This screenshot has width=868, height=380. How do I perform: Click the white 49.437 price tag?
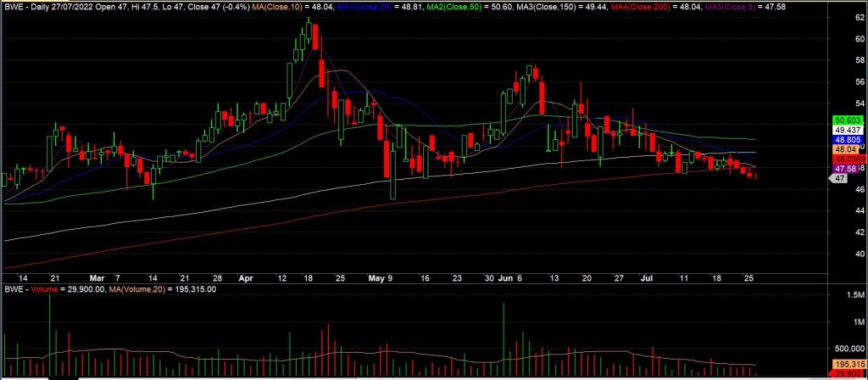click(847, 130)
